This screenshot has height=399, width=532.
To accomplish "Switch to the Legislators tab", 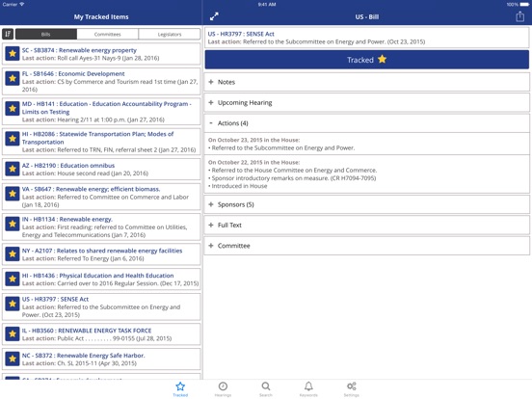I will click(170, 34).
